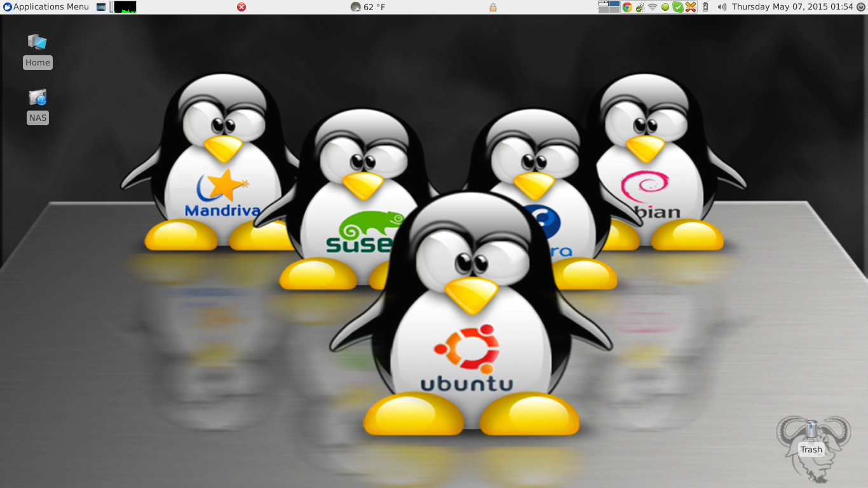The width and height of the screenshot is (868, 488).
Task: Open the volume speaker icon
Action: tap(722, 7)
